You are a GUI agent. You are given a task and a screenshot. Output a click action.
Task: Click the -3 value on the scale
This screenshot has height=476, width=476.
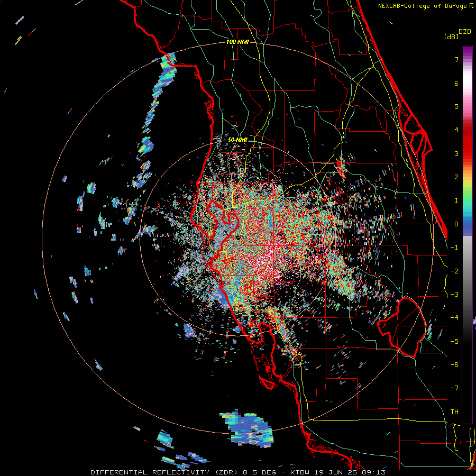click(x=454, y=295)
